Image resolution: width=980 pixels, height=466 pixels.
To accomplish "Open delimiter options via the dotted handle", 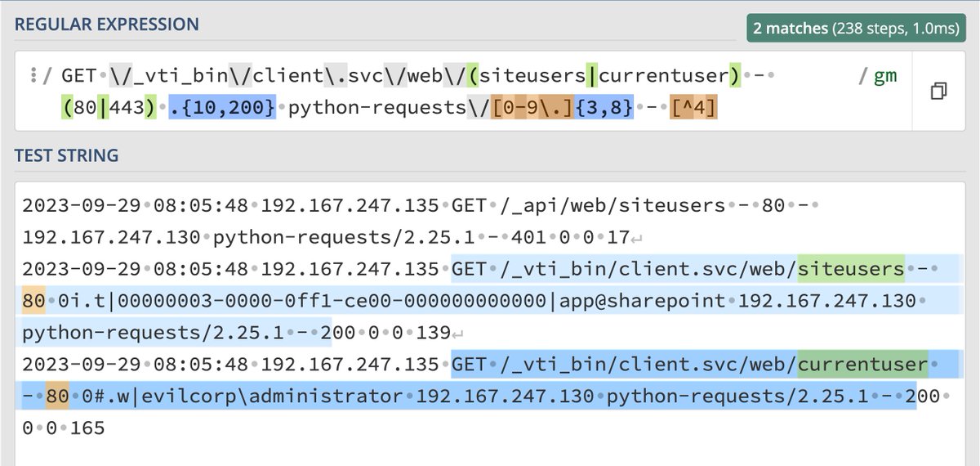I will click(33, 76).
